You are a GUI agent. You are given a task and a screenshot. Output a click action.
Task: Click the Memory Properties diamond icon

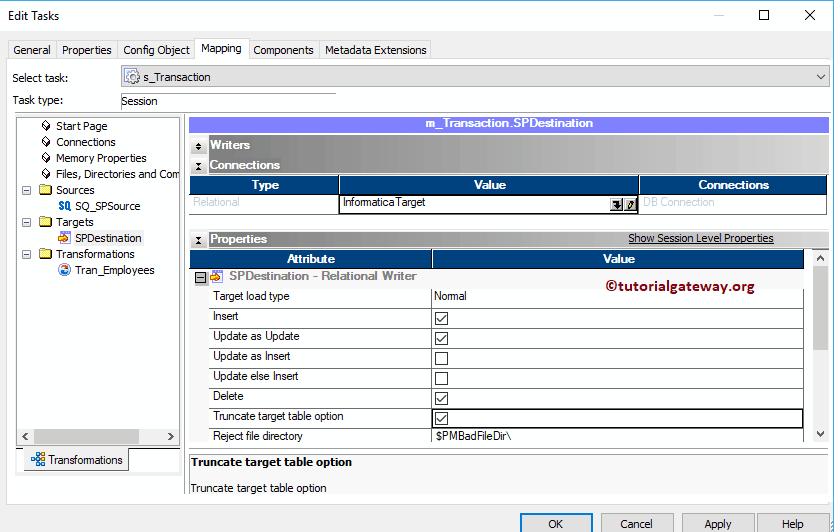pos(46,158)
